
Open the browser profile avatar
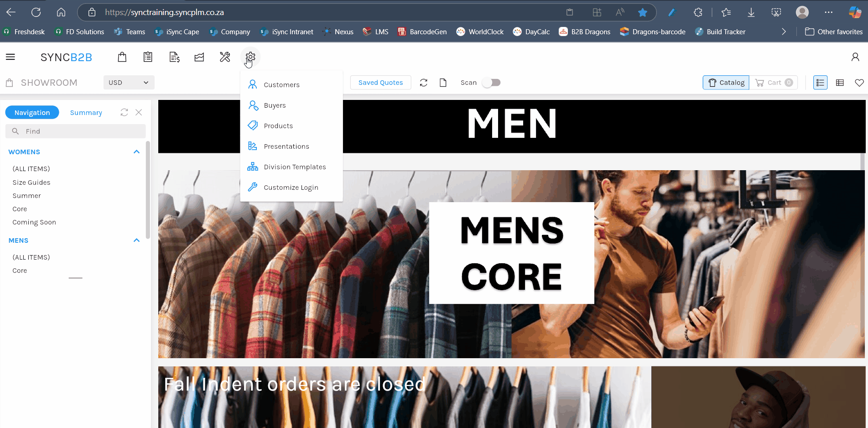pos(802,12)
